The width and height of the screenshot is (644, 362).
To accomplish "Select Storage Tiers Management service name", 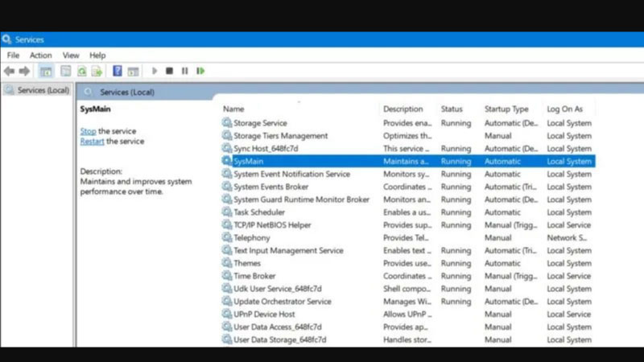I will pos(280,135).
